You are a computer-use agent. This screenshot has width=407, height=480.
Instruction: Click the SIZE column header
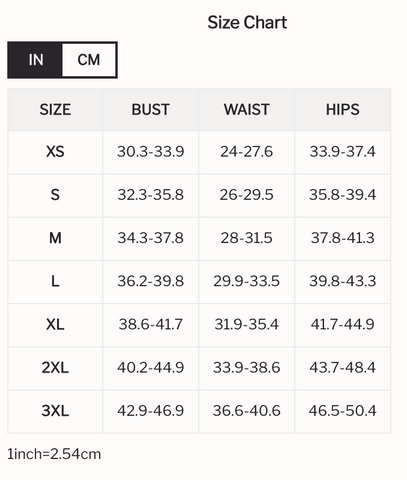(55, 110)
